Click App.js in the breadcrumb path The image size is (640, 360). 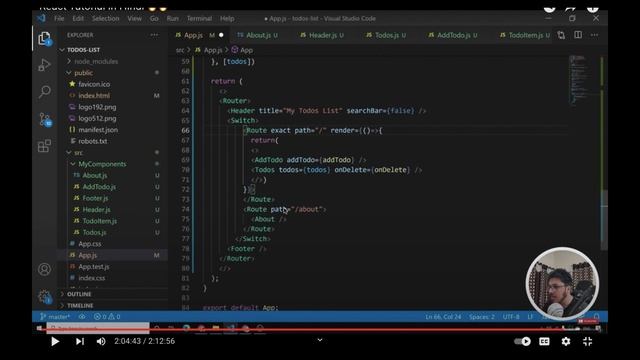pyautogui.click(x=209, y=50)
